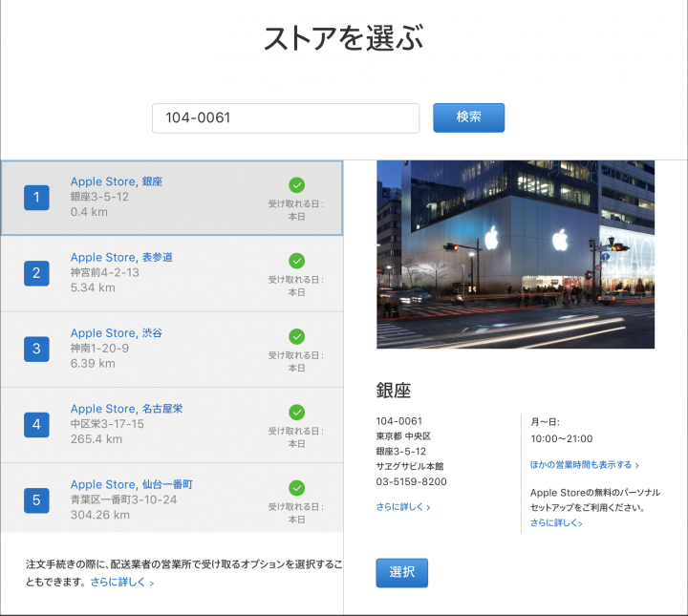Click the number 3 badge for 渋谷
688x616 pixels.
[36, 349]
